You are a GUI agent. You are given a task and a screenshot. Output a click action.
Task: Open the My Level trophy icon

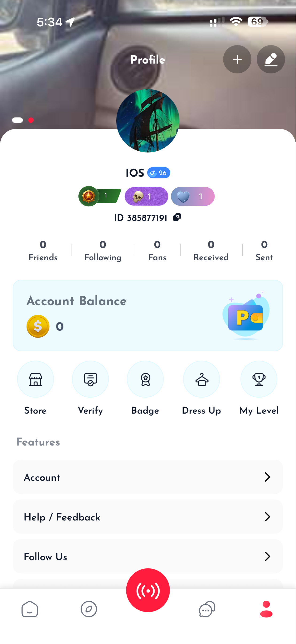pyautogui.click(x=259, y=379)
